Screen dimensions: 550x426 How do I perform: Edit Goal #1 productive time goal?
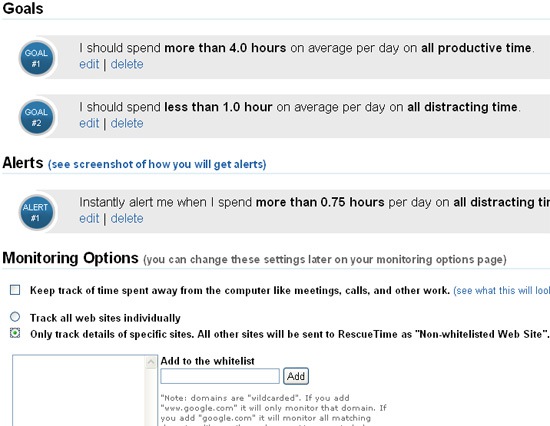89,64
